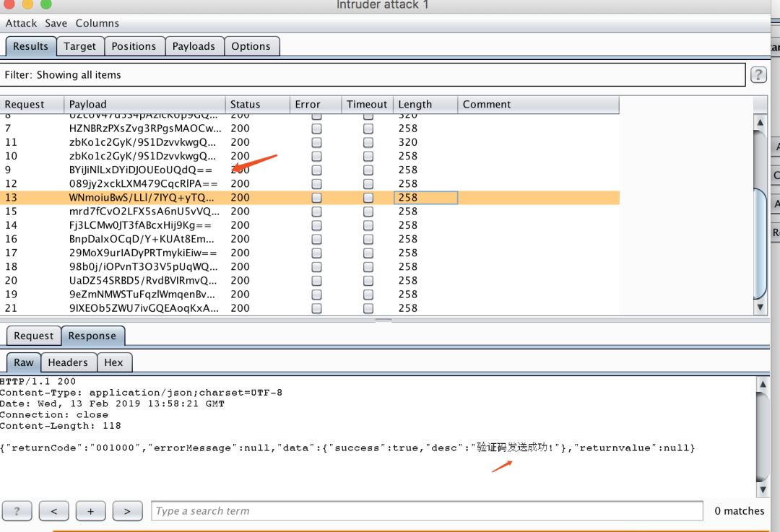The height and width of the screenshot is (532, 780).
Task: Open the Headers view tab
Action: point(68,362)
